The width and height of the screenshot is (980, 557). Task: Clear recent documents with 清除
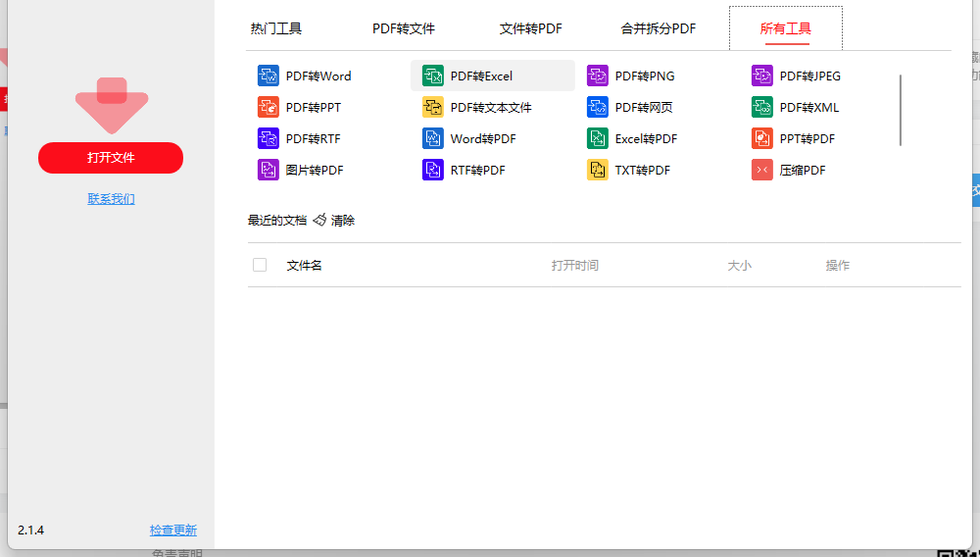[334, 221]
